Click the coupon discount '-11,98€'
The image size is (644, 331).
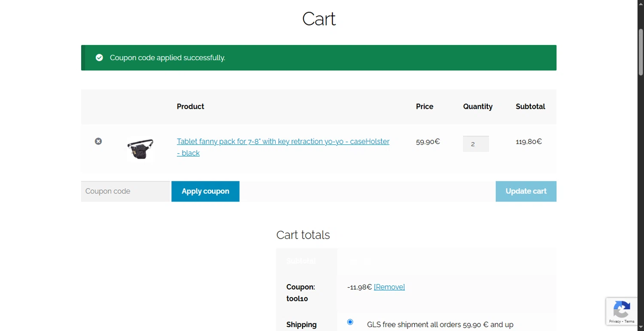(x=360, y=287)
